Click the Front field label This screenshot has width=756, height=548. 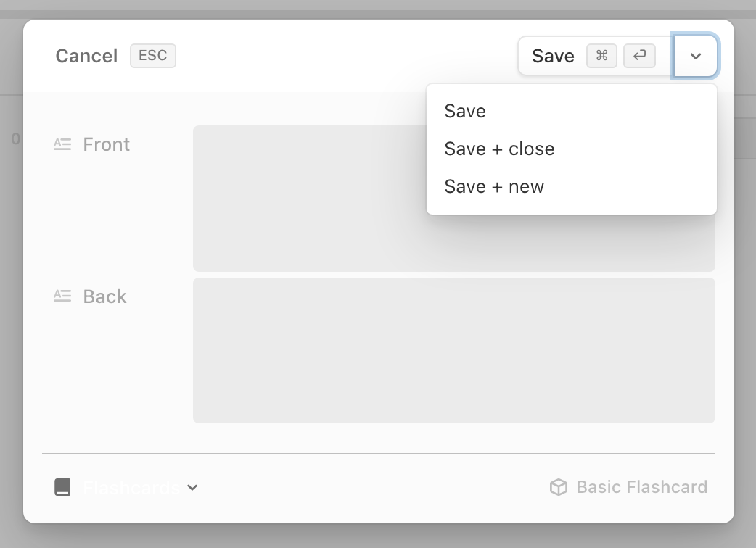point(106,144)
